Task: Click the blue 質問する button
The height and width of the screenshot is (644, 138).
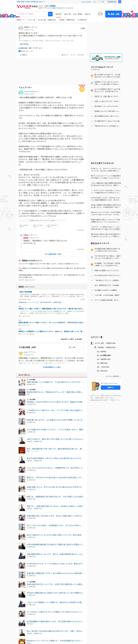Action: pos(110,387)
